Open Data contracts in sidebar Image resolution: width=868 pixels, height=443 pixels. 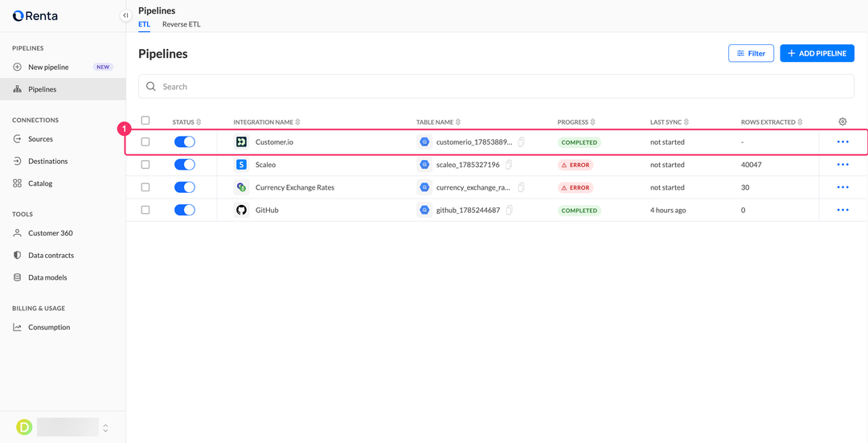63,256
